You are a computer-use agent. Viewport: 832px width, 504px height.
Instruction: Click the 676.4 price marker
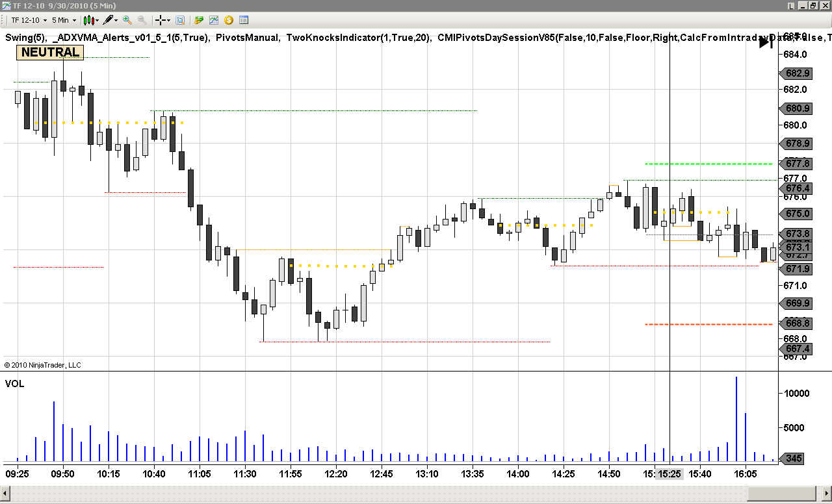[797, 188]
